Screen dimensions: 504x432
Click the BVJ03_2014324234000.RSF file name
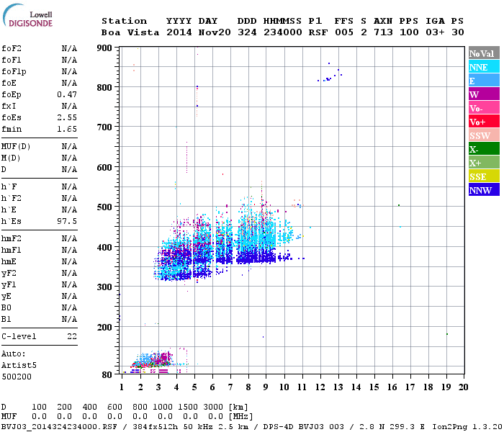pos(59,427)
